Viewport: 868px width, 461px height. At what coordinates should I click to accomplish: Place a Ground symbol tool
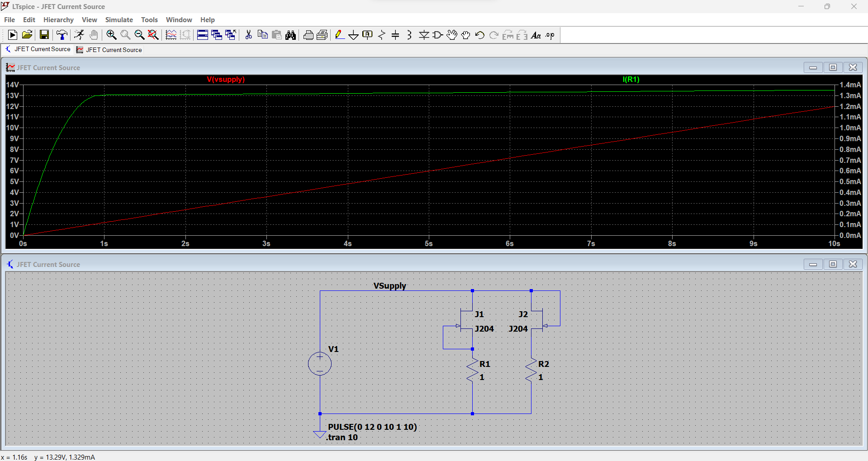click(x=354, y=35)
